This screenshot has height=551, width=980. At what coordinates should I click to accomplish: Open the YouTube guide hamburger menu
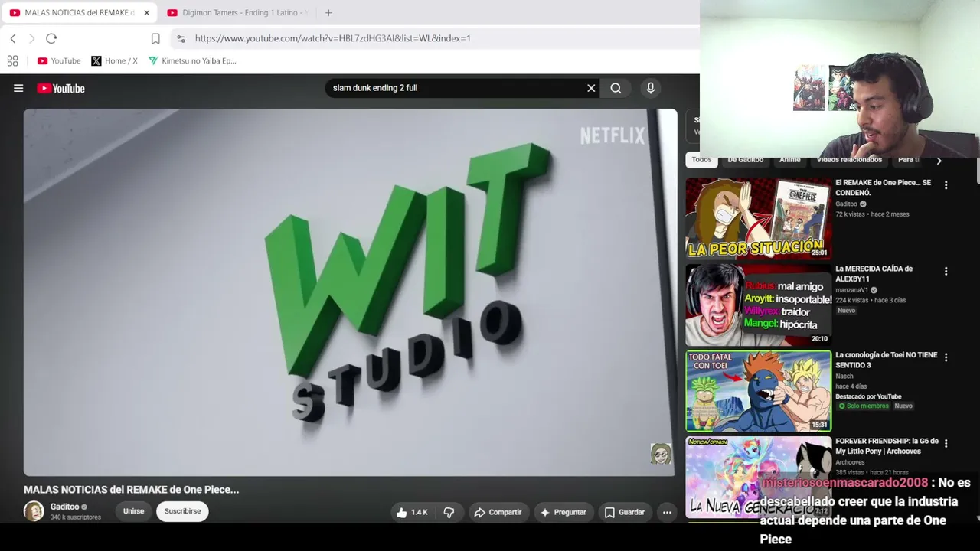(x=18, y=88)
